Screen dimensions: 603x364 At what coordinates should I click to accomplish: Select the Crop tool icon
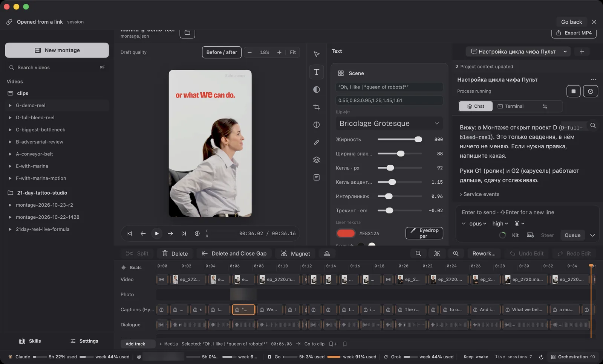coord(317,107)
